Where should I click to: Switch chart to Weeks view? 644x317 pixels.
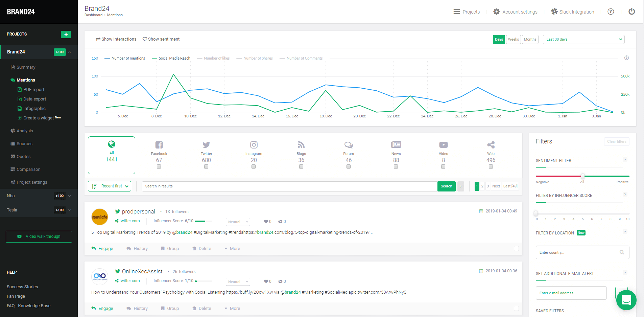pyautogui.click(x=513, y=40)
